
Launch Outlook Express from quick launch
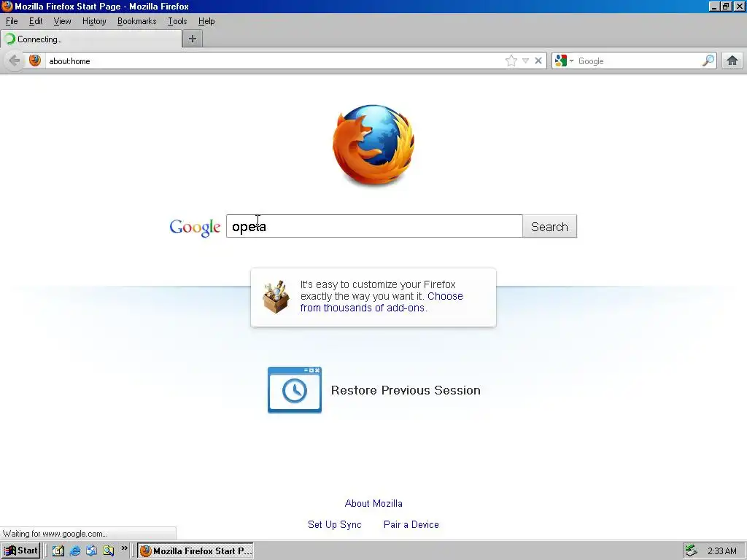tap(91, 551)
